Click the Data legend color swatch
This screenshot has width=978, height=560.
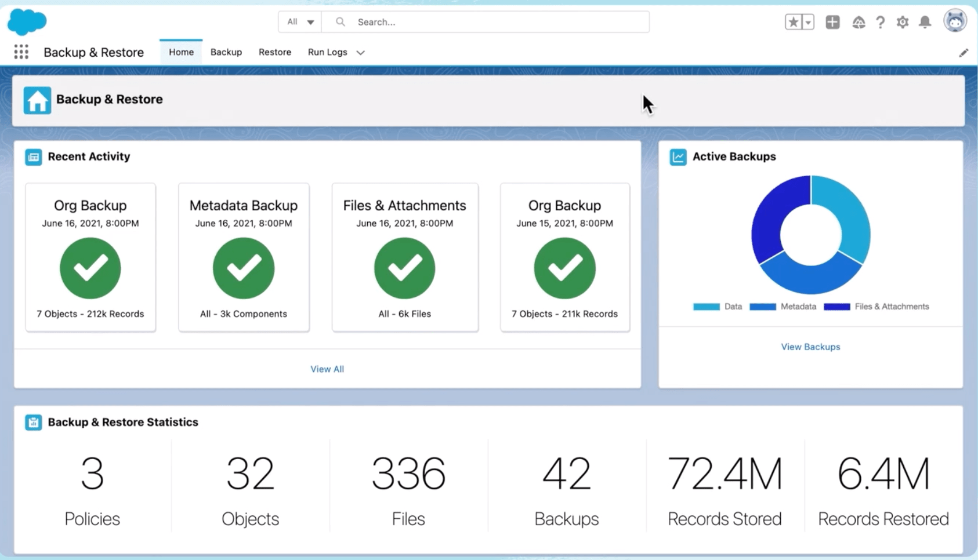707,307
